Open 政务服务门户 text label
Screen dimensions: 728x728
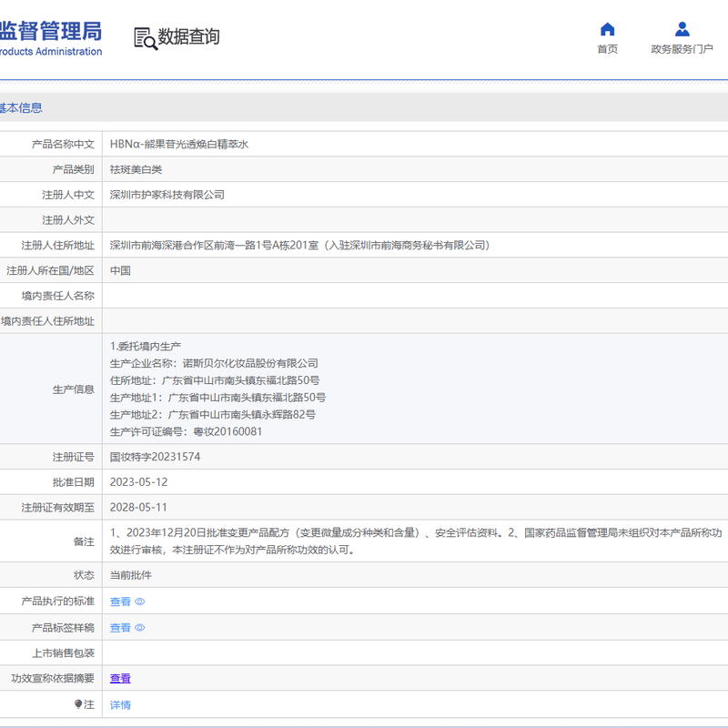682,49
